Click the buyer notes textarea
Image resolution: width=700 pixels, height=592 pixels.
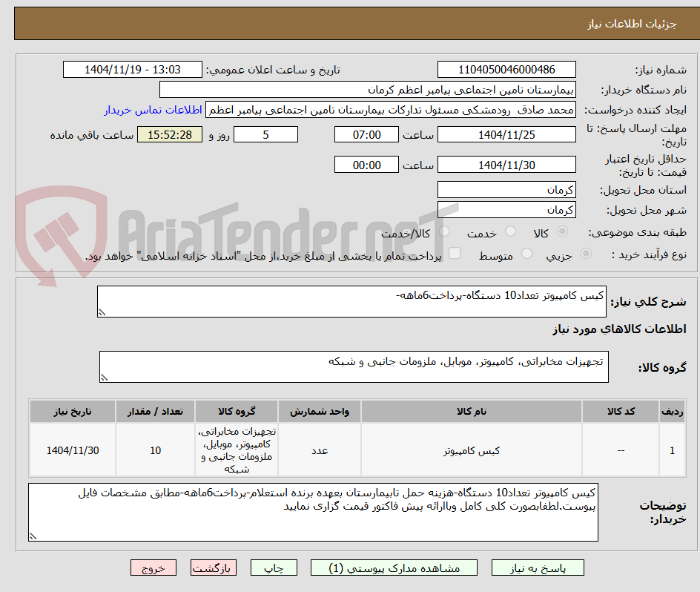click(x=314, y=512)
